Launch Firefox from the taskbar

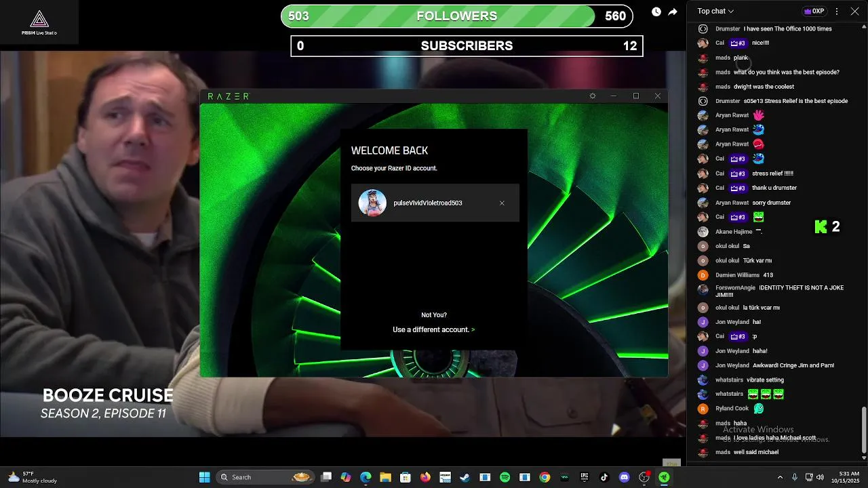[x=425, y=477]
